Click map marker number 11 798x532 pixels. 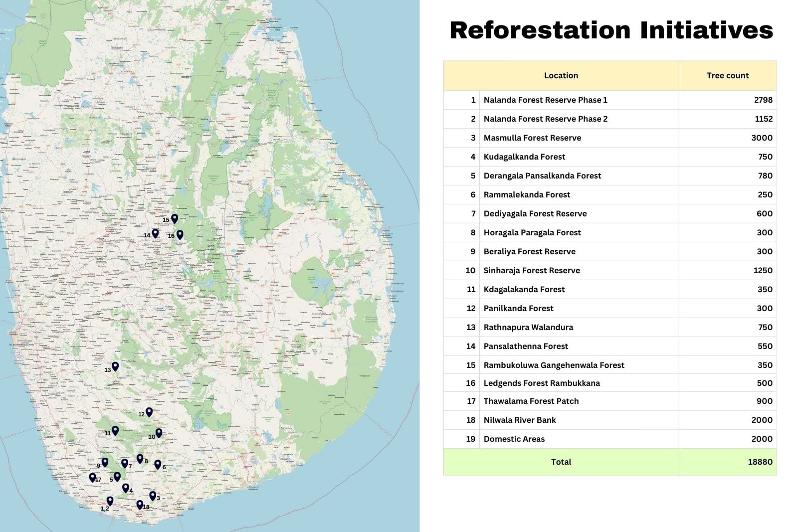coord(115,430)
